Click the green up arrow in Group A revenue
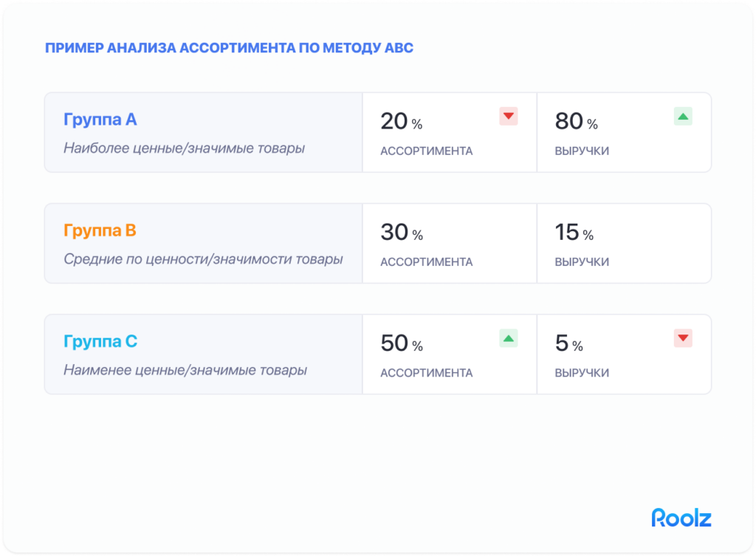Screen dimensions: 756x556 click(x=683, y=117)
